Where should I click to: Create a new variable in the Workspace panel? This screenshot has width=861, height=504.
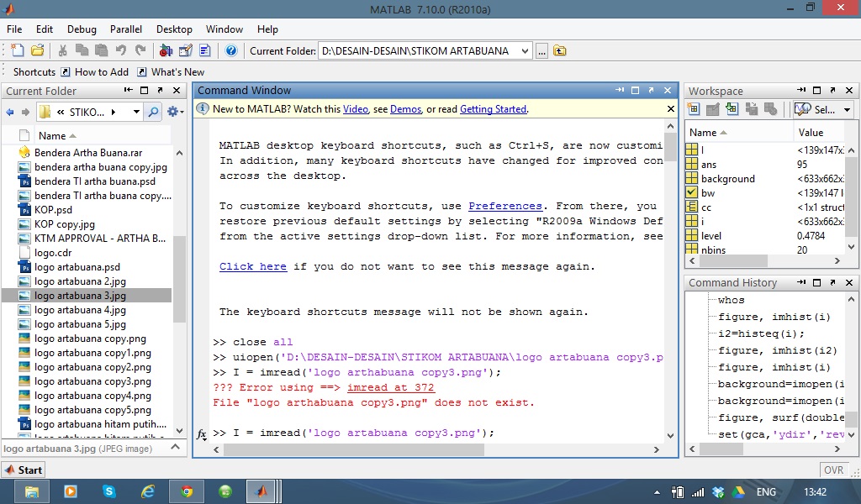[695, 108]
